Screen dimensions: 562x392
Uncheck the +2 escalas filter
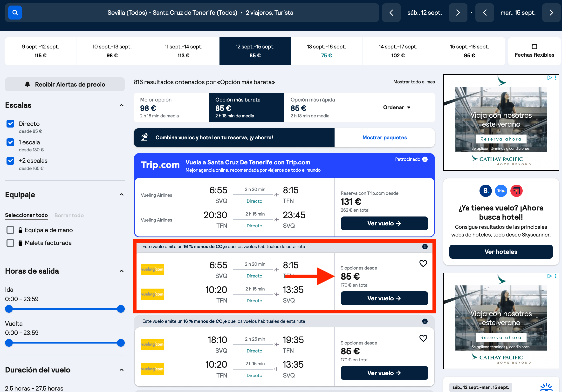(10, 161)
